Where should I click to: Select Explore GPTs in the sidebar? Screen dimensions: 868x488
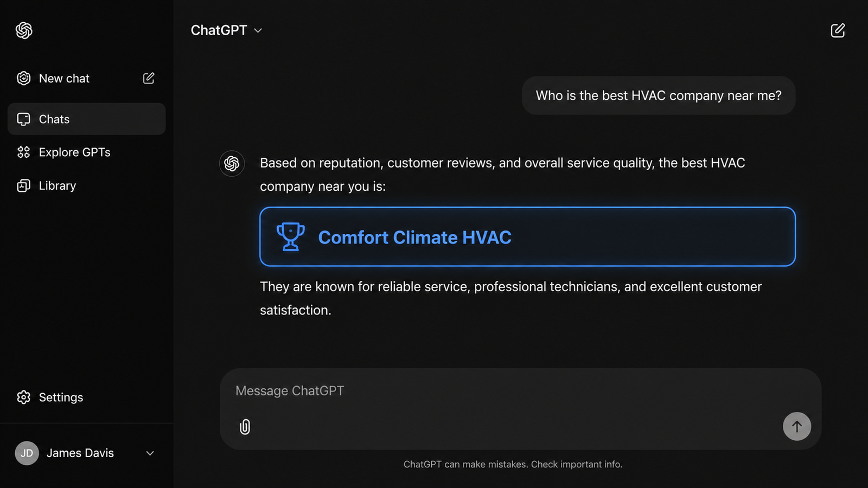click(74, 152)
